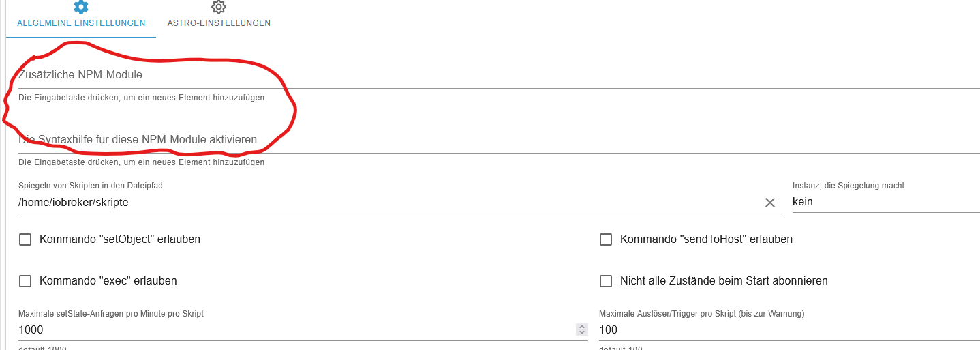Click into the /home/iobroker/skripte path field
The width and height of the screenshot is (980, 350).
click(382, 203)
